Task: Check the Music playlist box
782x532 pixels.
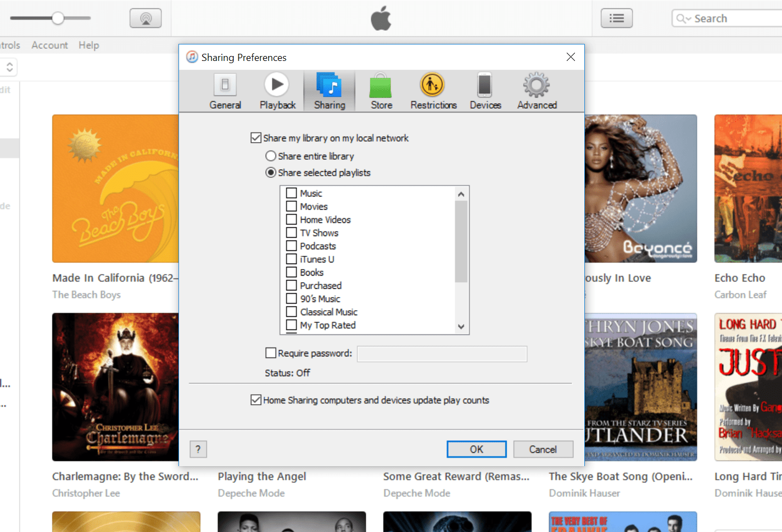Action: pos(292,193)
